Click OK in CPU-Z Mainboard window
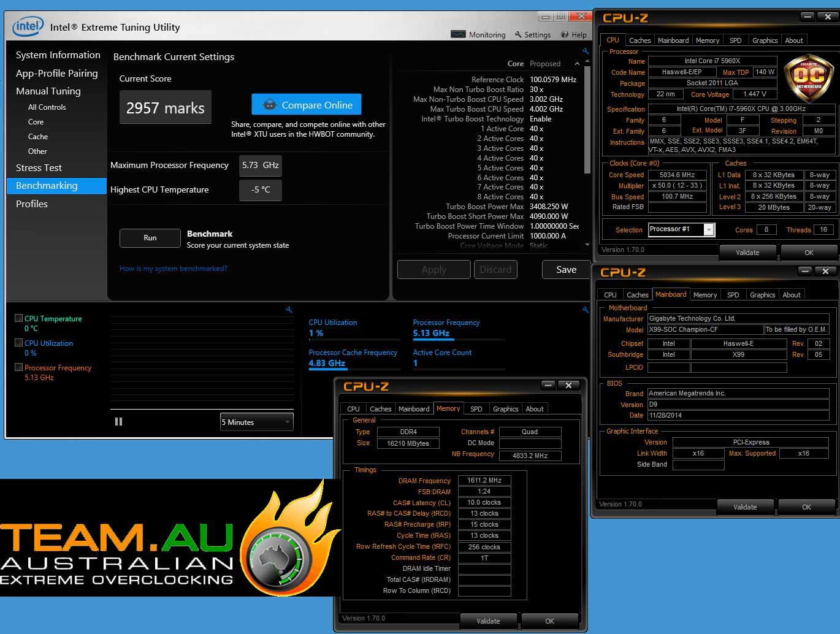840x634 pixels. [x=806, y=507]
